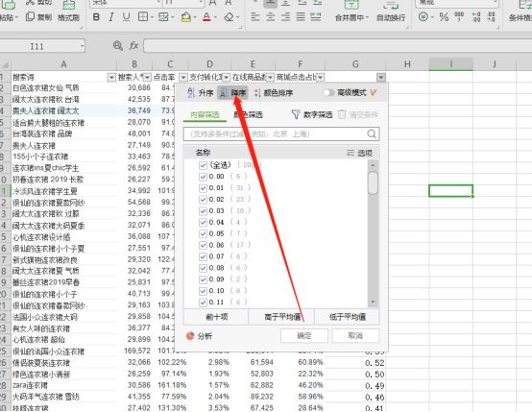Open filter dropdown in column A header

click(x=111, y=78)
